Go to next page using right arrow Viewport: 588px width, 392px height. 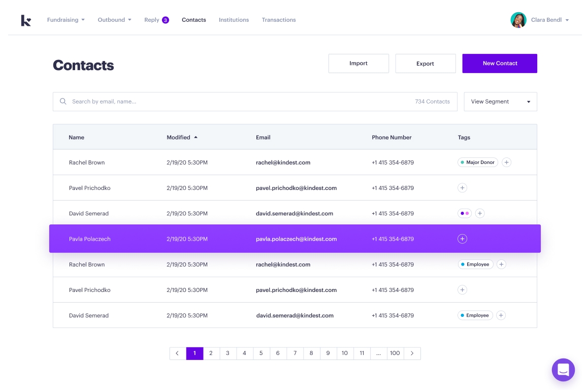tap(412, 353)
